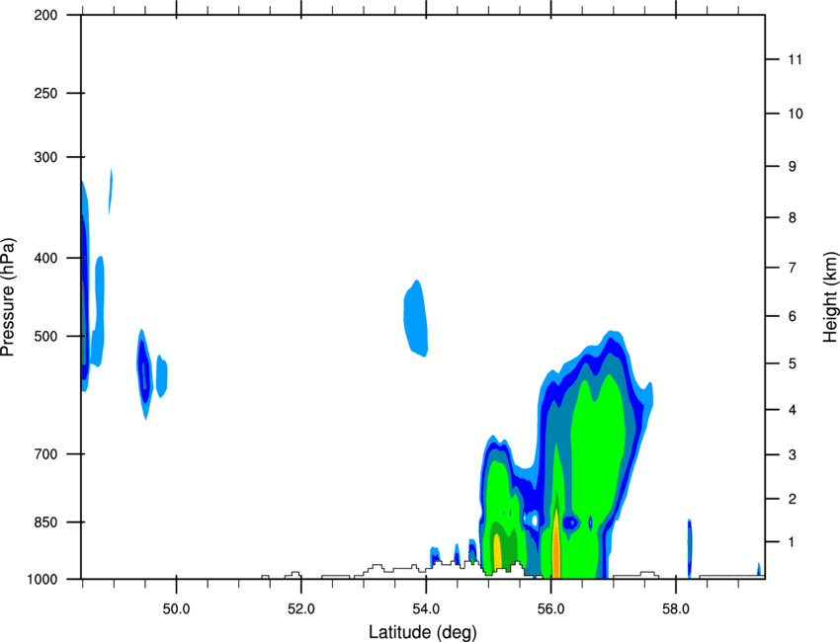Viewport: 840px width, 642px height.
Task: Click the thin blue streak near 58.2 latitude
Action: (690, 549)
